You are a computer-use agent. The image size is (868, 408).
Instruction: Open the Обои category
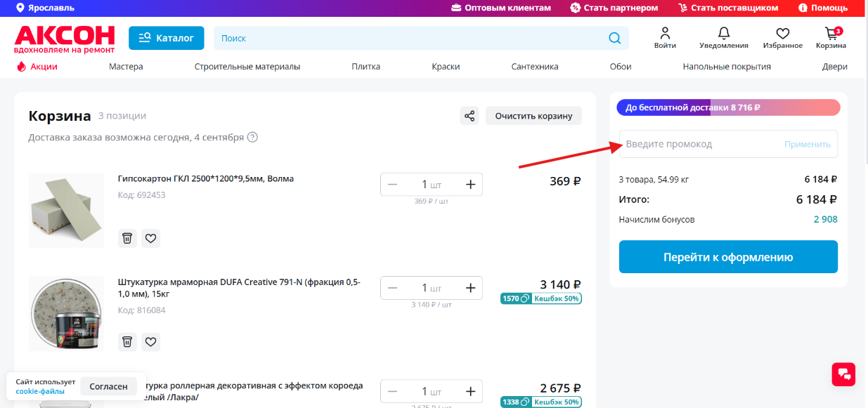[x=621, y=67]
